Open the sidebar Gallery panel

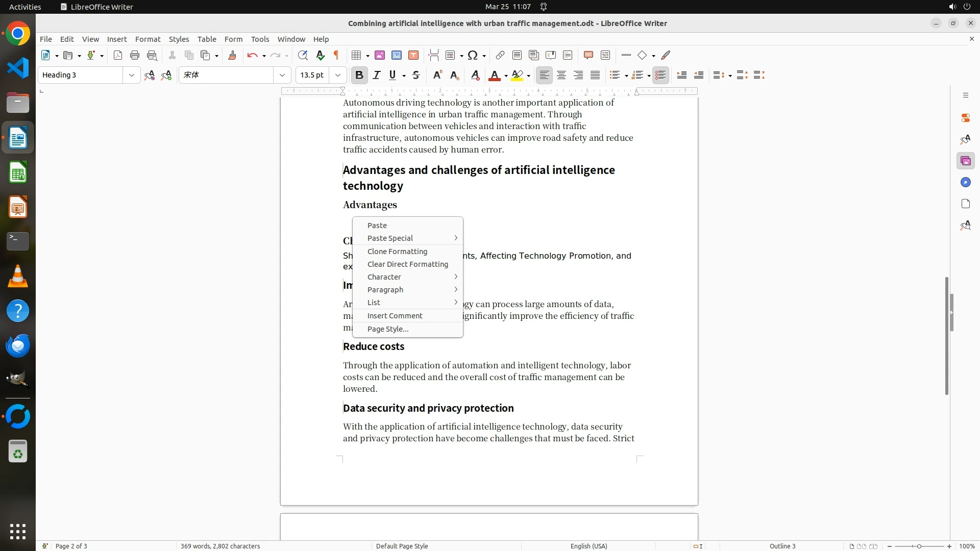click(965, 161)
